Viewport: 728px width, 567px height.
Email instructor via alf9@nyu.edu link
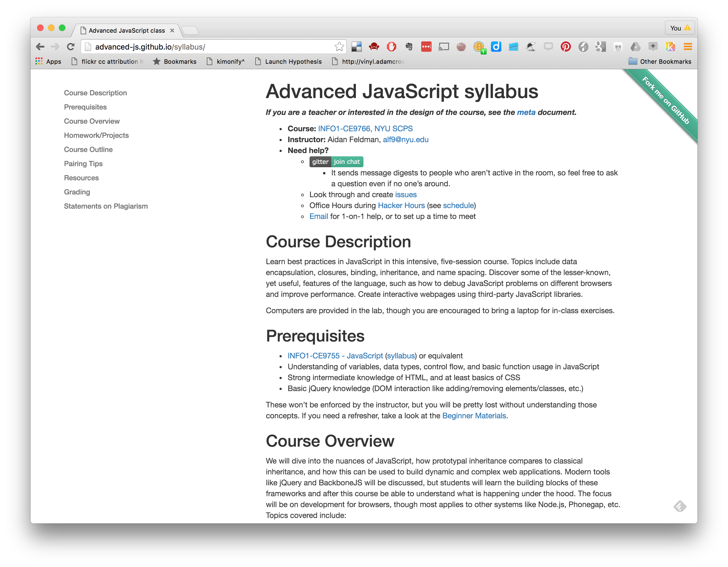click(x=406, y=140)
